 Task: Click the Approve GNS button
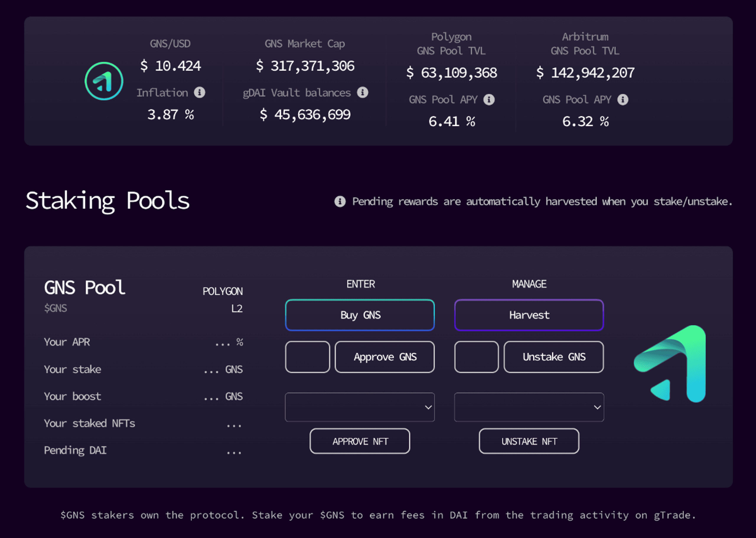[x=384, y=357]
